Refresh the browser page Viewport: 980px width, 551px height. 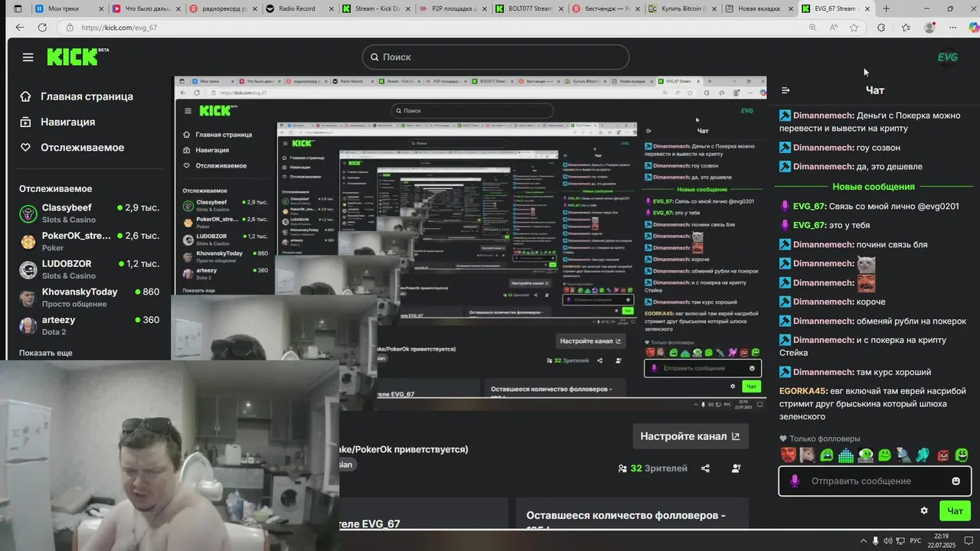42,27
